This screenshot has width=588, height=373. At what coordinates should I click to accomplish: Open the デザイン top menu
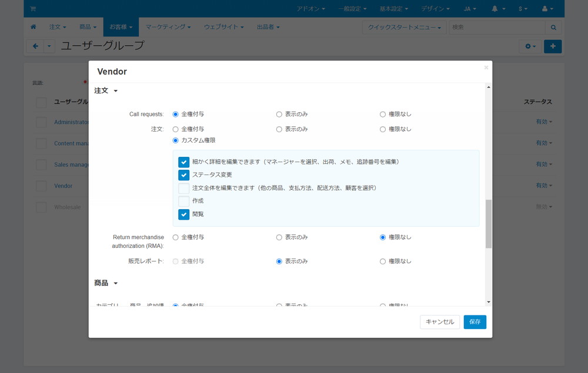435,9
